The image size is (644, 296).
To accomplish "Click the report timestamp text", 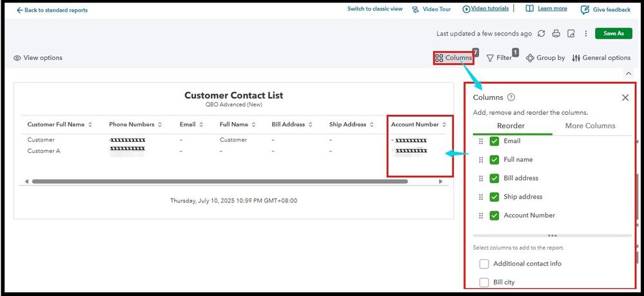I will [234, 201].
